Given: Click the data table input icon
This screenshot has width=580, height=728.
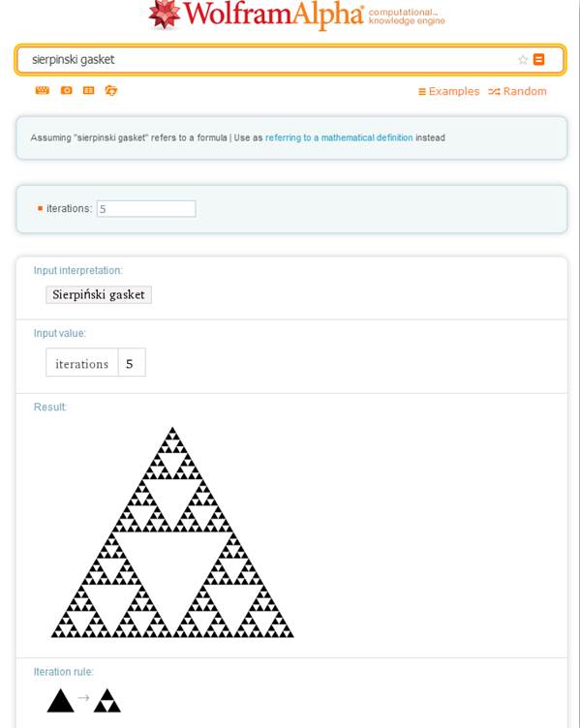Looking at the screenshot, I should (89, 90).
